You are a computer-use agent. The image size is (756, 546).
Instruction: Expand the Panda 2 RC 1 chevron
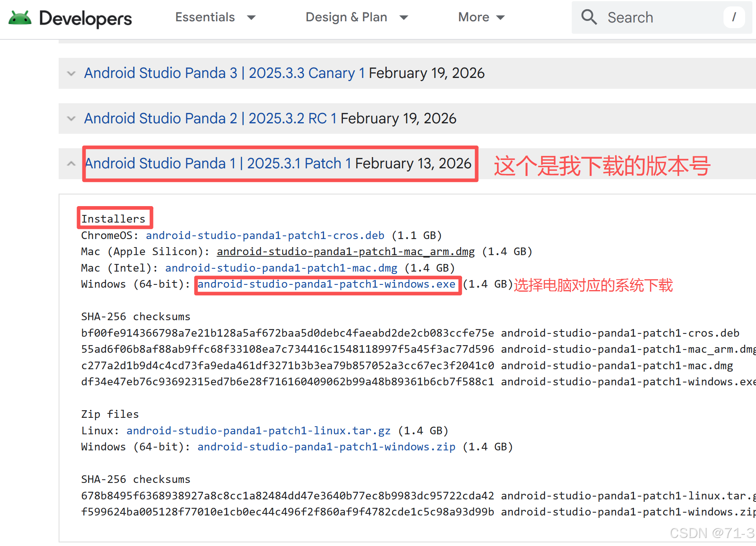pos(71,119)
